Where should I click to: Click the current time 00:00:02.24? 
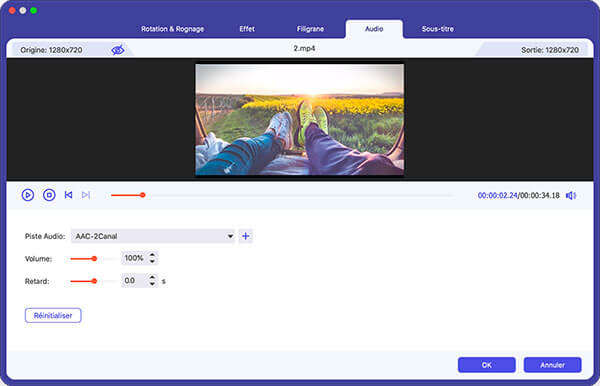pos(497,195)
